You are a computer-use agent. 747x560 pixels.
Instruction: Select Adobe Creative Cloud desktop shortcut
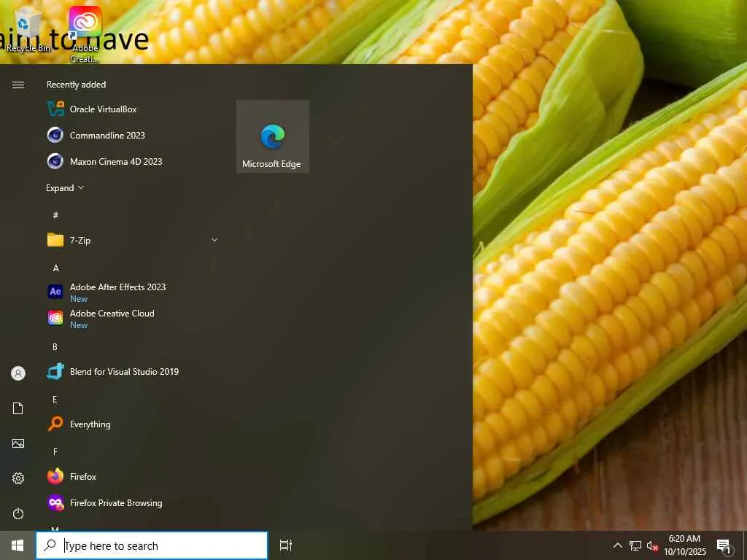(x=85, y=34)
